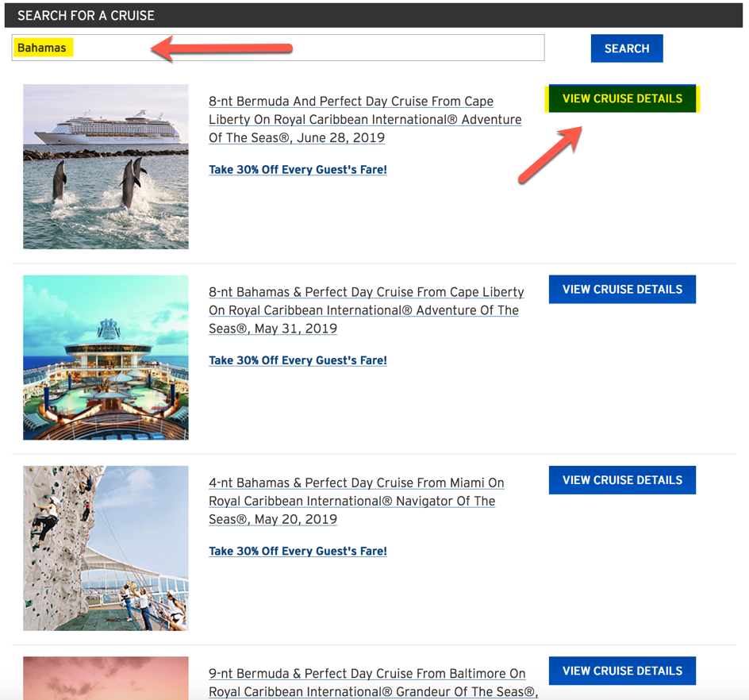Image resolution: width=749 pixels, height=700 pixels.
Task: View details for the 4-nt Miami Navigator cruise
Action: (622, 479)
